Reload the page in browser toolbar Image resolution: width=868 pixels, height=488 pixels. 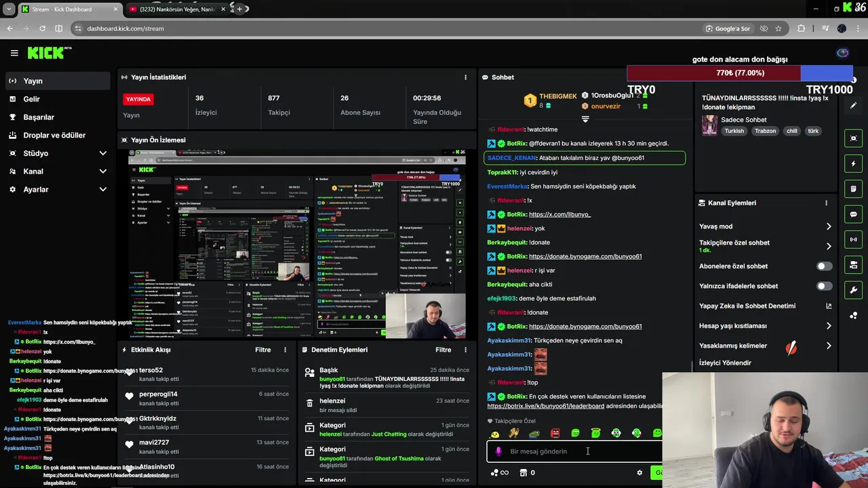click(x=42, y=28)
